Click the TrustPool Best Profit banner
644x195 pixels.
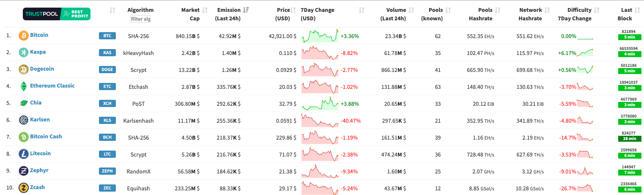click(x=57, y=14)
